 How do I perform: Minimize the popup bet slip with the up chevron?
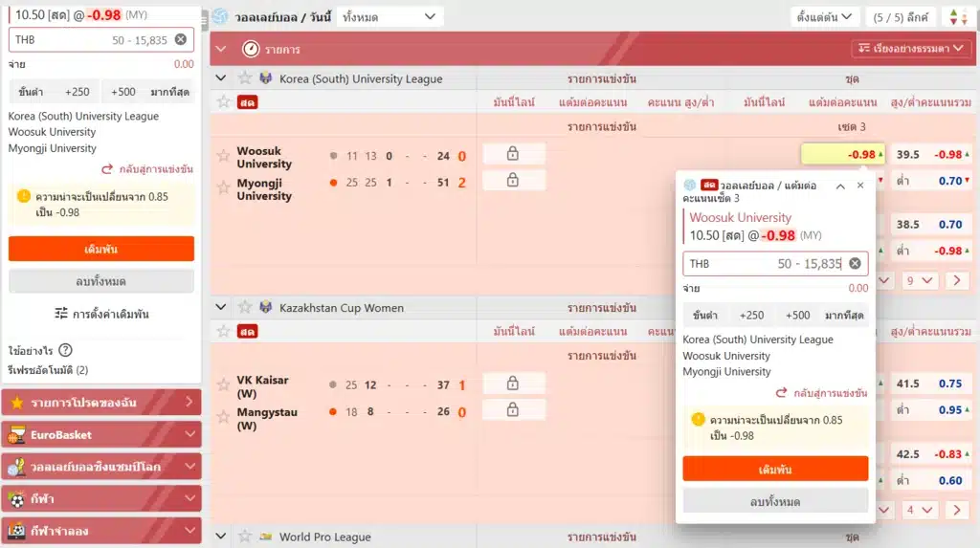(840, 186)
